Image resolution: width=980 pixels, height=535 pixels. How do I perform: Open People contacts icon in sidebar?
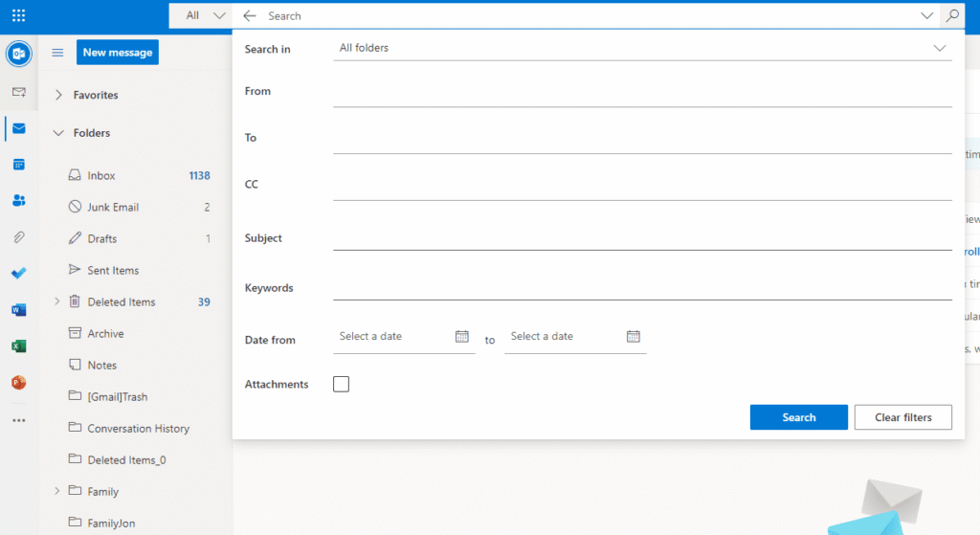pos(18,201)
